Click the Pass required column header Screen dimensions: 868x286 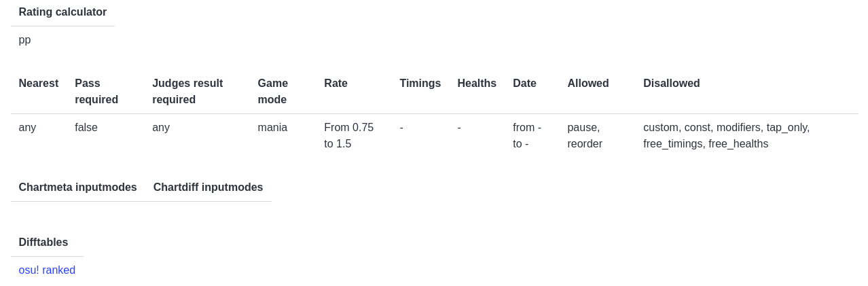pos(96,92)
